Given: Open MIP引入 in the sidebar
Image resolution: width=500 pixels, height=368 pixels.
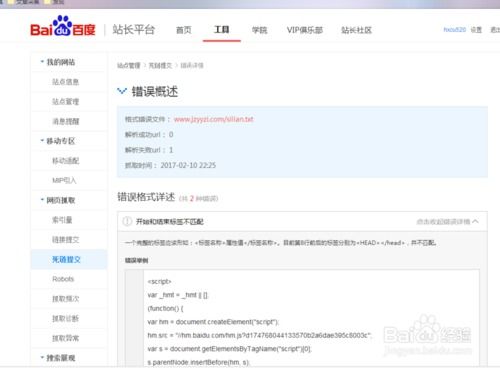Looking at the screenshot, I should point(64,180).
